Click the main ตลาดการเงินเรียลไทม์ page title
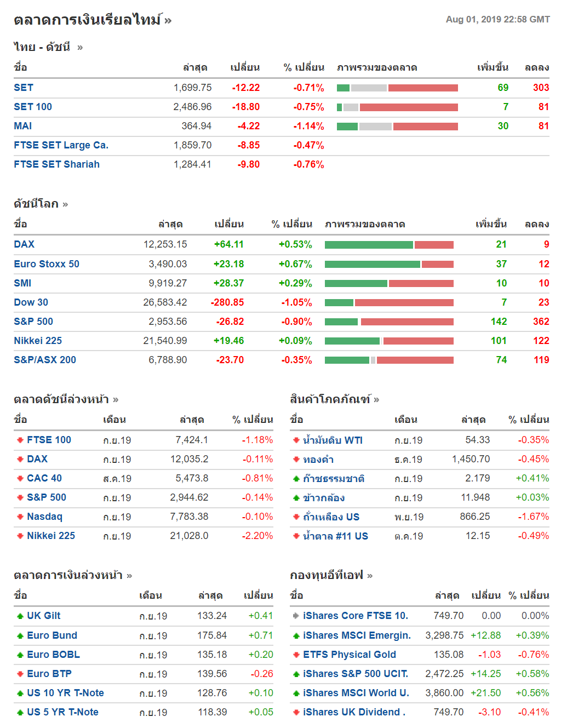 point(88,20)
